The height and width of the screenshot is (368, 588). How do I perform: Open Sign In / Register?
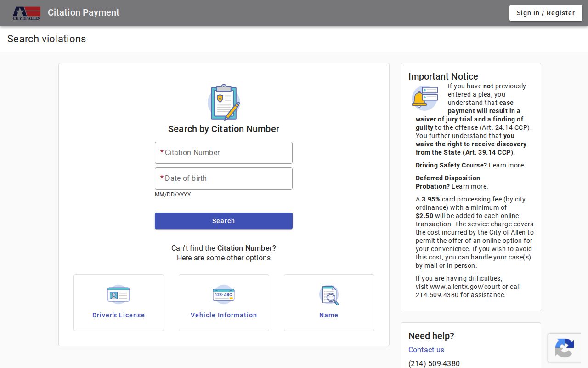coord(546,13)
